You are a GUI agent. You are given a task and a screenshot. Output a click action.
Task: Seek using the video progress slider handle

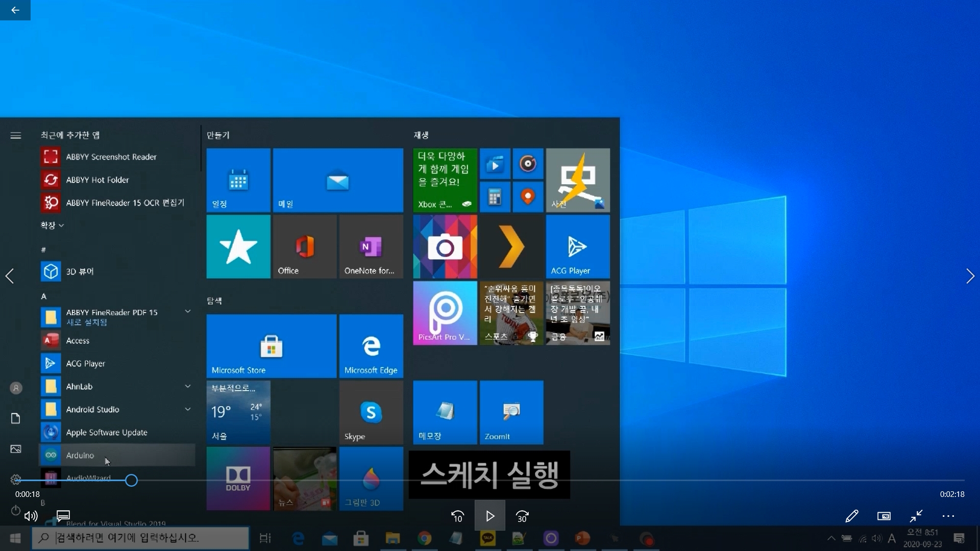click(x=131, y=480)
